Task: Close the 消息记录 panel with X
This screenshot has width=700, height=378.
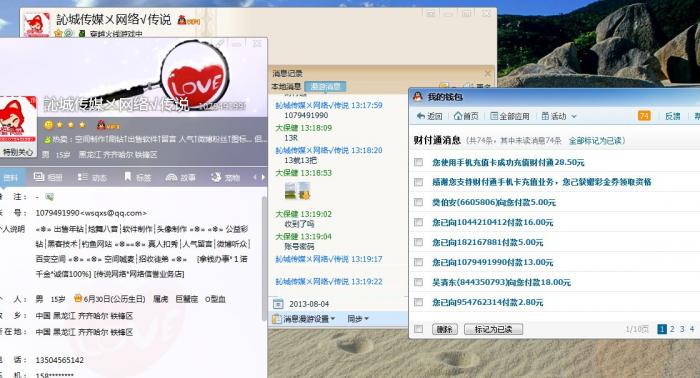Action: tap(488, 73)
